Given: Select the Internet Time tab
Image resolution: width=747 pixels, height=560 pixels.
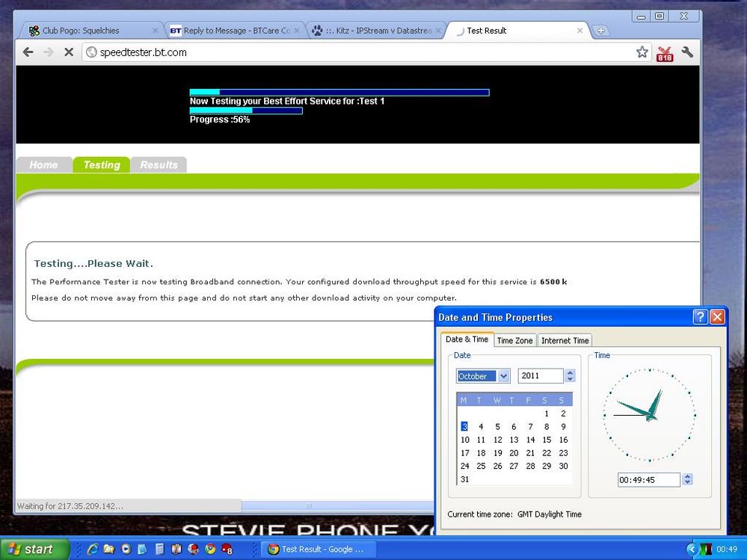Looking at the screenshot, I should [x=565, y=340].
